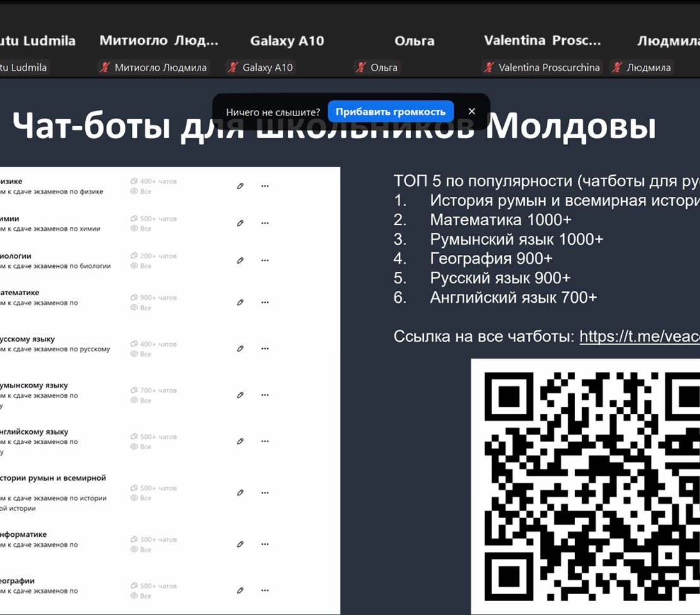Select Galaxy A10 participant video tile

(x=287, y=40)
